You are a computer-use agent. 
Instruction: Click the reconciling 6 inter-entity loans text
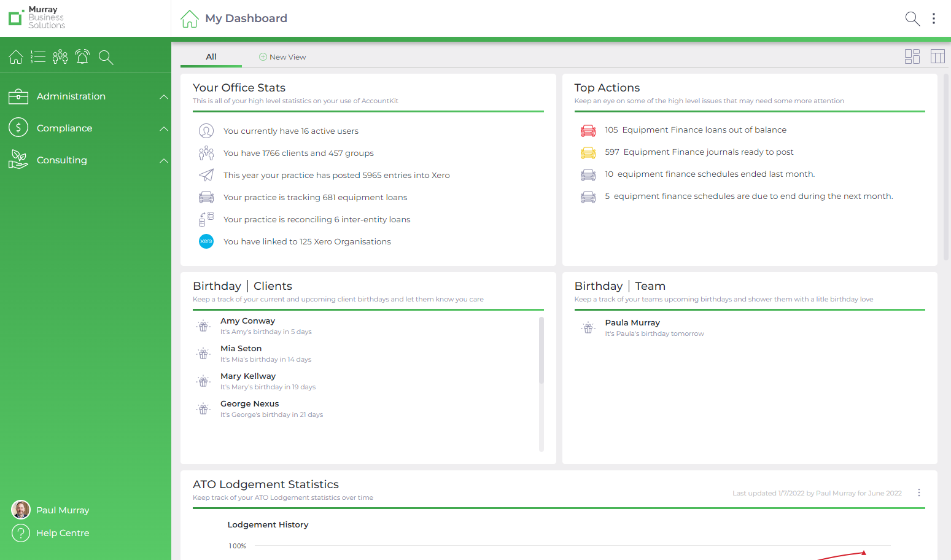click(317, 219)
